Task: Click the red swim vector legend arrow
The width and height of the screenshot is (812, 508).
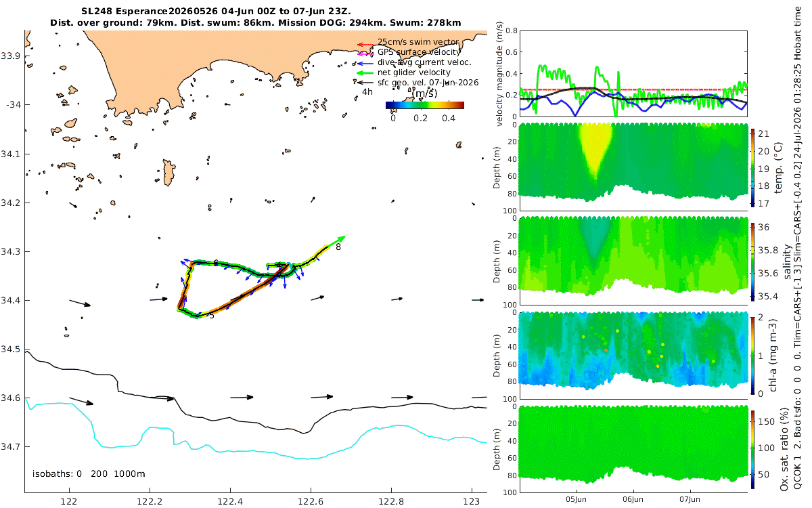Action: click(365, 44)
